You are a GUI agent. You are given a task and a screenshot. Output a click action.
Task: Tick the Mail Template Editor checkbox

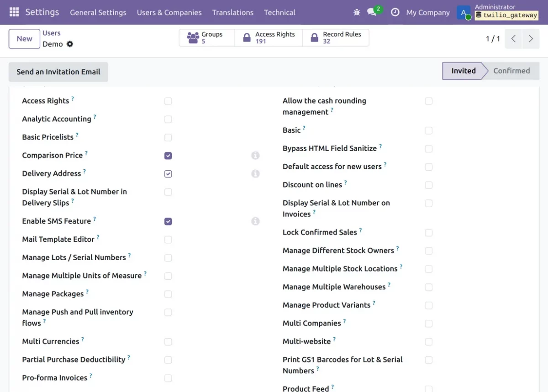click(x=168, y=240)
